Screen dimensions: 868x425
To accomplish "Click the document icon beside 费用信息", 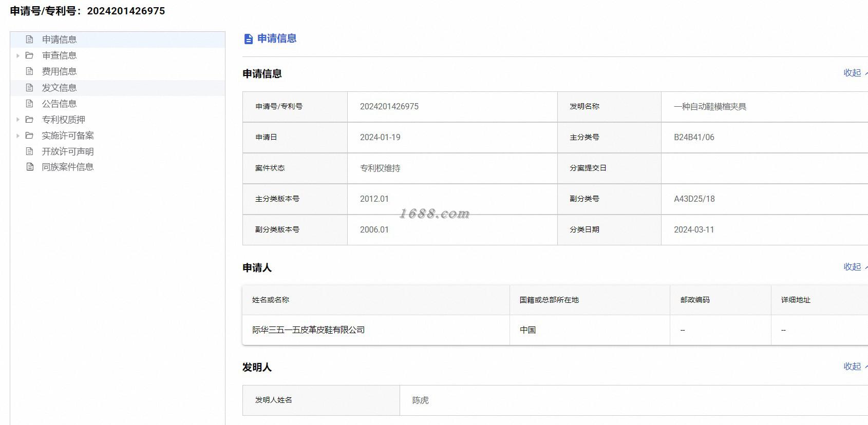I will 30,71.
